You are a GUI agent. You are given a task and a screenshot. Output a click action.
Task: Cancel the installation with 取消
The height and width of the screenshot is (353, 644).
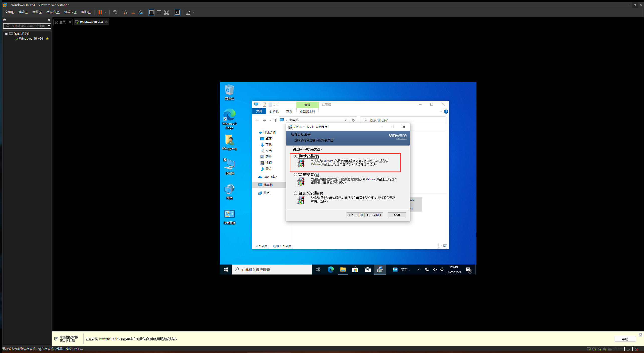click(x=396, y=215)
